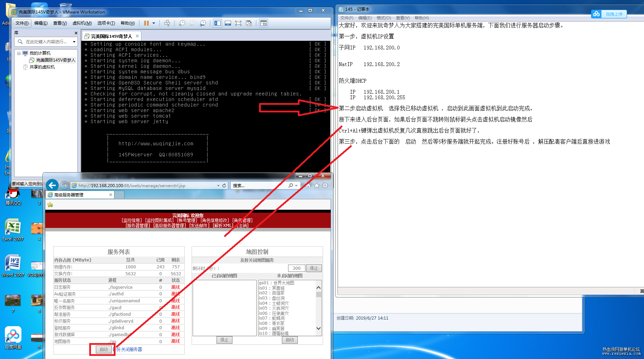This screenshot has height=359, width=644.
Task: Click the IE search box
Action: click(x=259, y=186)
